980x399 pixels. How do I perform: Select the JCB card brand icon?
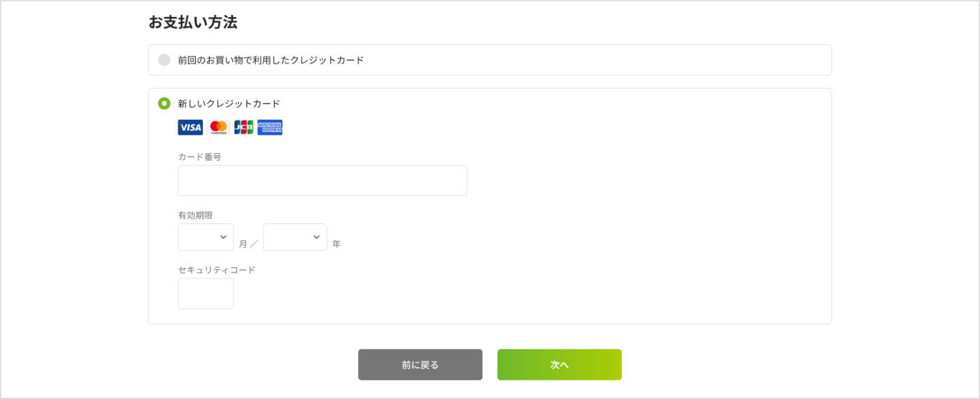tap(242, 127)
